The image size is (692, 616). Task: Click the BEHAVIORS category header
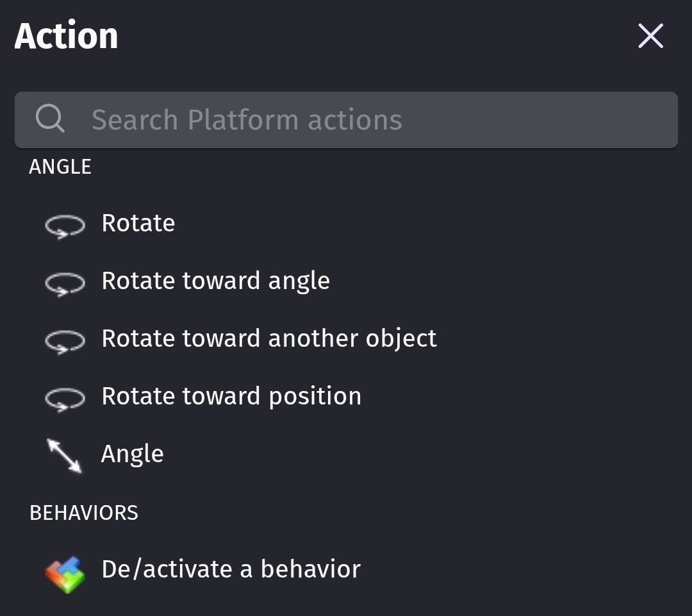84,513
